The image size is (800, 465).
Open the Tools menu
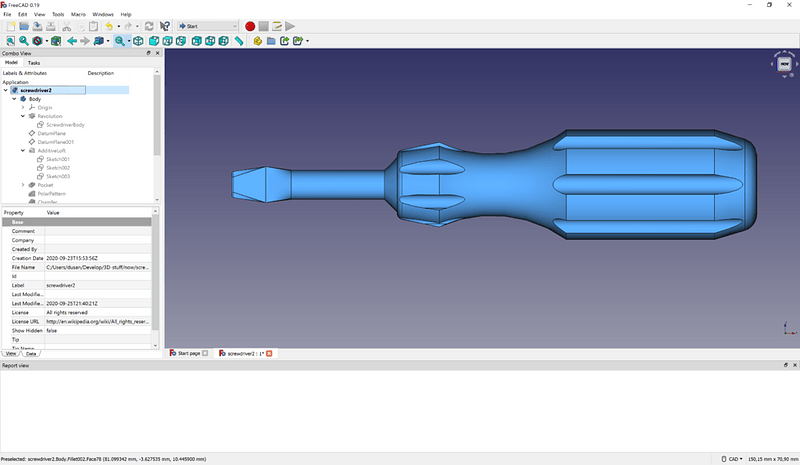pyautogui.click(x=58, y=14)
